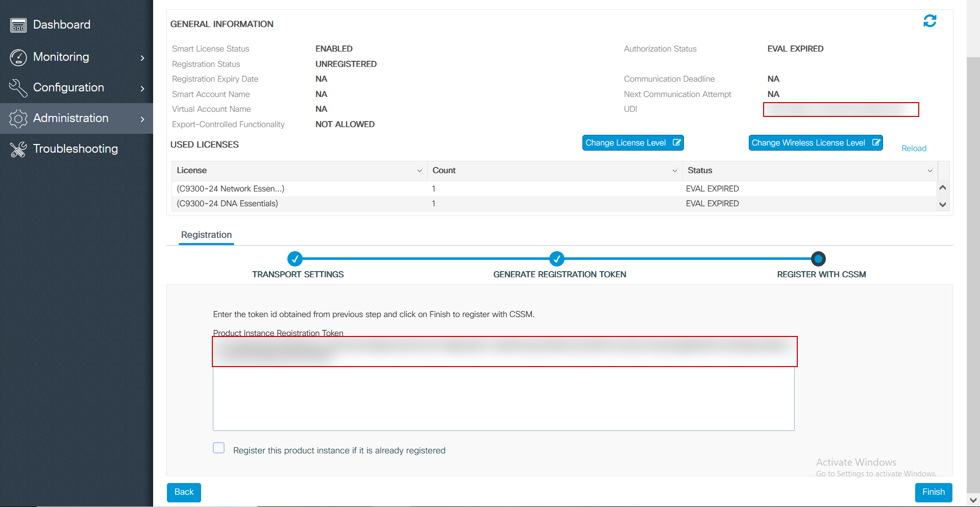Open the Status column dropdown

pyautogui.click(x=930, y=171)
